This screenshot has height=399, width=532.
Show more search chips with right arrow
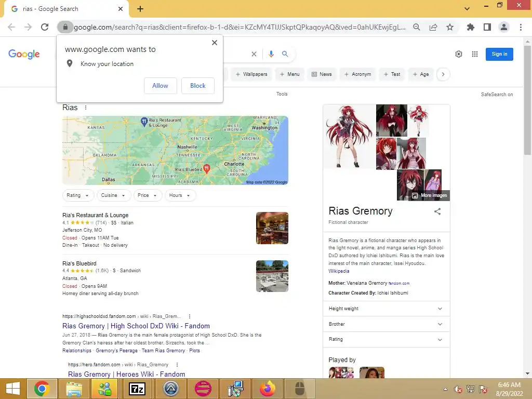click(443, 74)
